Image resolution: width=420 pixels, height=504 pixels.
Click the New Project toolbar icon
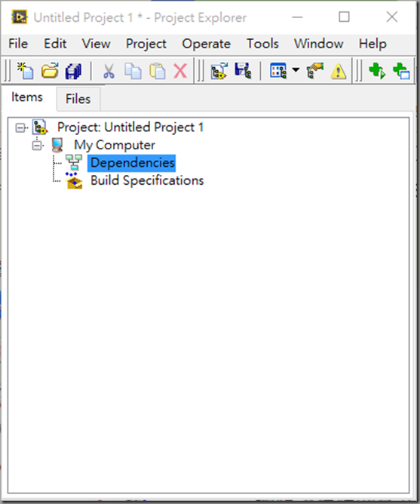point(26,71)
